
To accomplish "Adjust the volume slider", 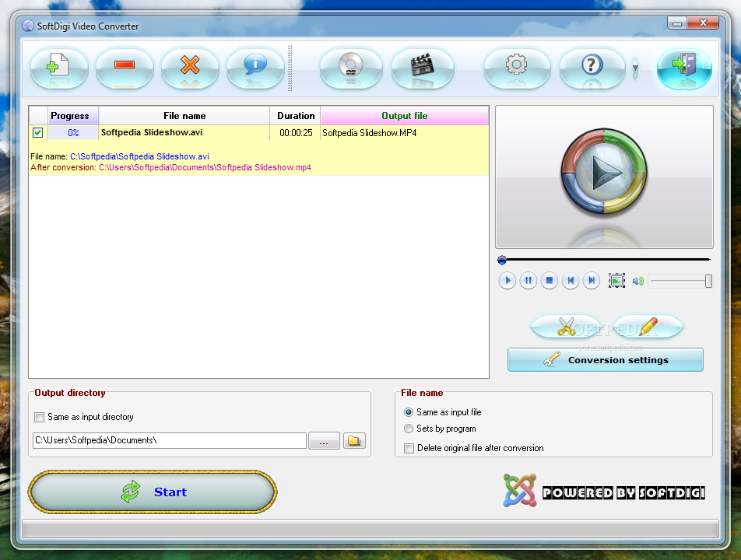I will pos(680,282).
